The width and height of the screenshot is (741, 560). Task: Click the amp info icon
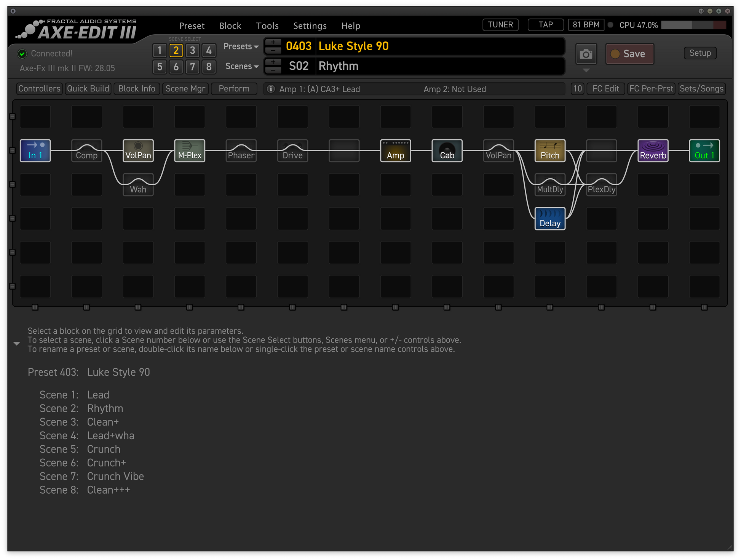[271, 89]
